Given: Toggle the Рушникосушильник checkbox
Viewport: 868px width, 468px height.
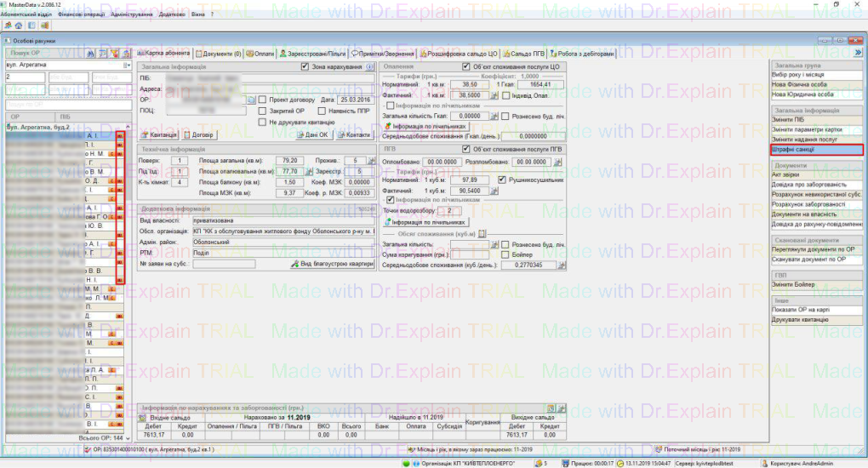Looking at the screenshot, I should pyautogui.click(x=501, y=180).
